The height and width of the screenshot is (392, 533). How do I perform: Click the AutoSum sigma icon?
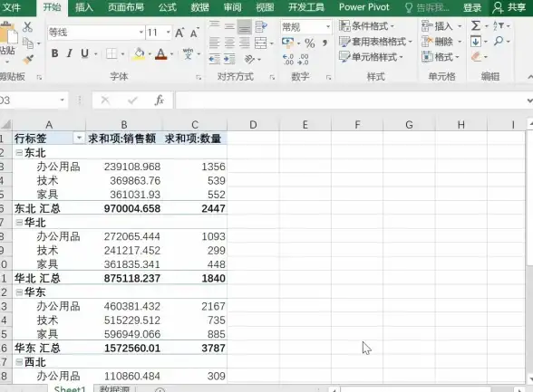(x=476, y=25)
